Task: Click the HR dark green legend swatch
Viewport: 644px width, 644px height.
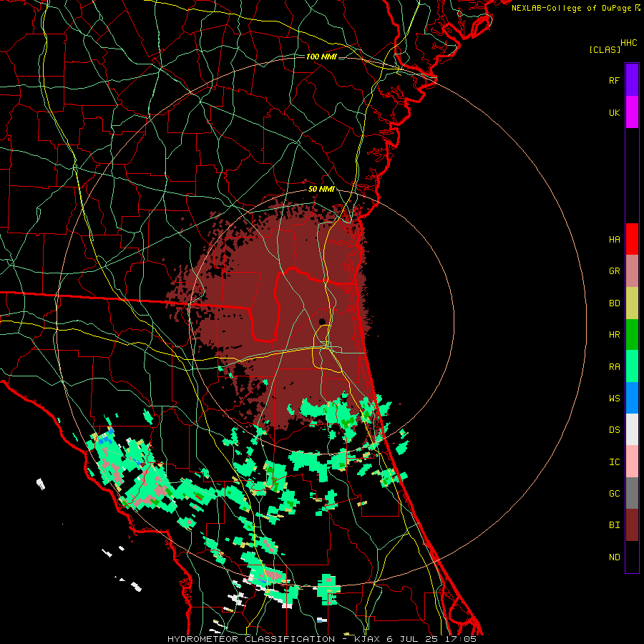Action: point(632,335)
